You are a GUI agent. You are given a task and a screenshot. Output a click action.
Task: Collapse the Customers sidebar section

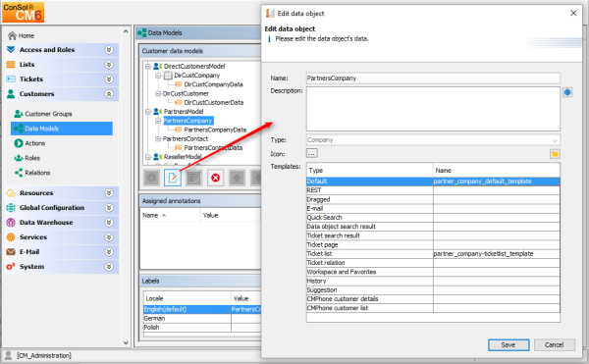click(x=109, y=94)
